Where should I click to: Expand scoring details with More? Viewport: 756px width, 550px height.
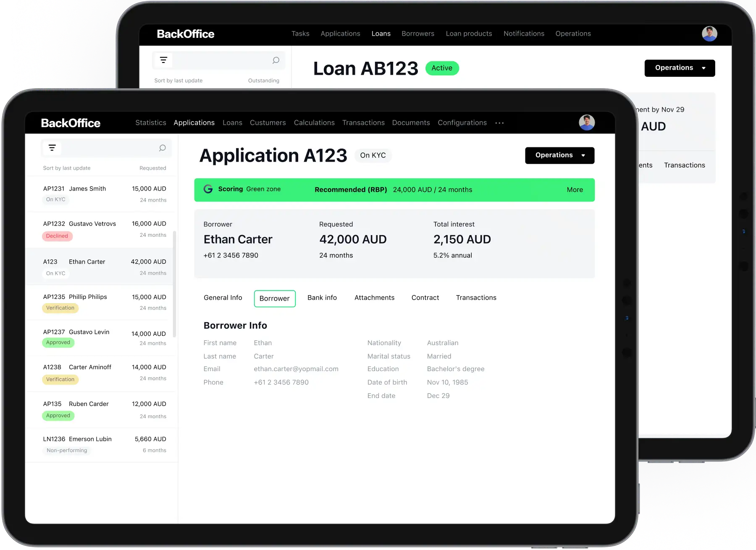point(575,190)
